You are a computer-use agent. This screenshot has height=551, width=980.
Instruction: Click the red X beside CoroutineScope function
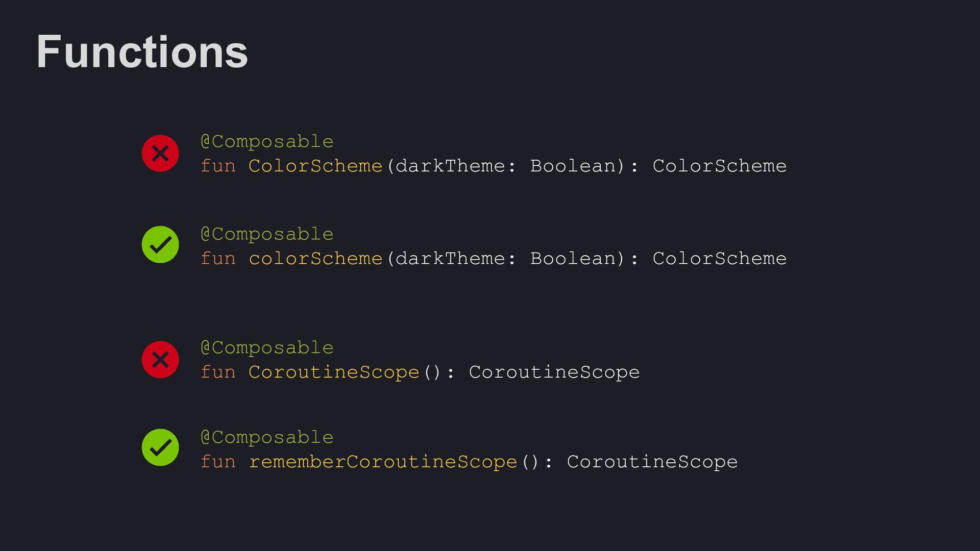click(x=160, y=360)
